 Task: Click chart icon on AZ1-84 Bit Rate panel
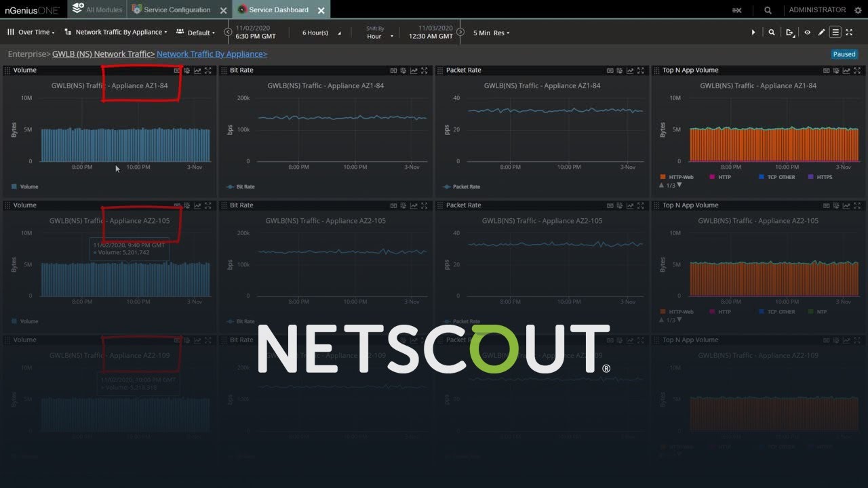pos(414,70)
